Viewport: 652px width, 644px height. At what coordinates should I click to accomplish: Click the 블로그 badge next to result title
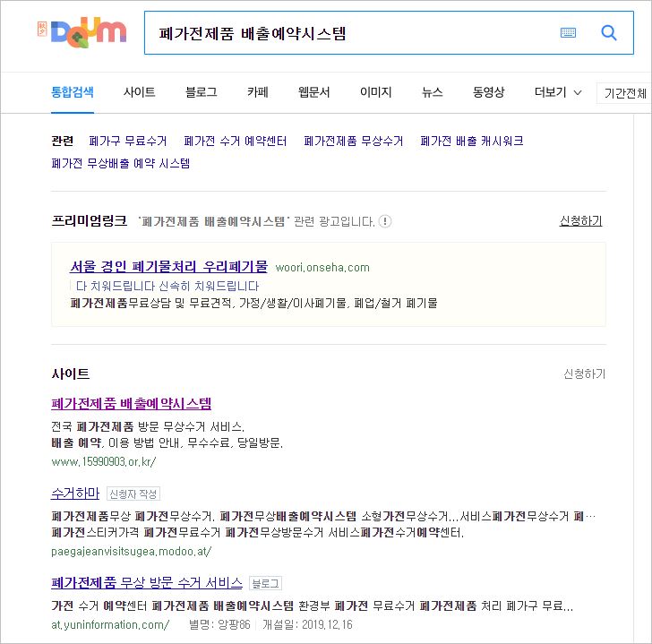[x=265, y=583]
